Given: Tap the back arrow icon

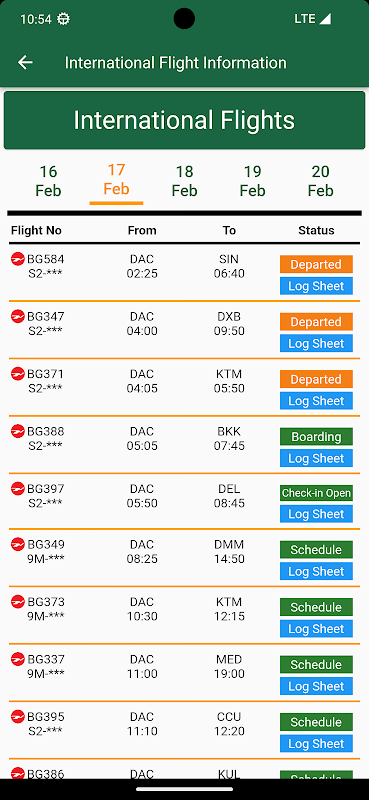Looking at the screenshot, I should tap(25, 62).
